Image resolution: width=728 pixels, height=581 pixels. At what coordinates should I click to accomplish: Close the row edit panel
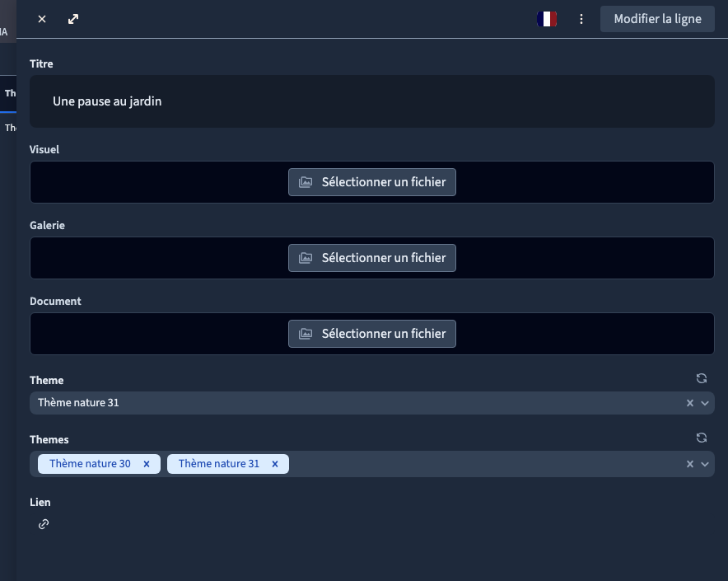(42, 19)
